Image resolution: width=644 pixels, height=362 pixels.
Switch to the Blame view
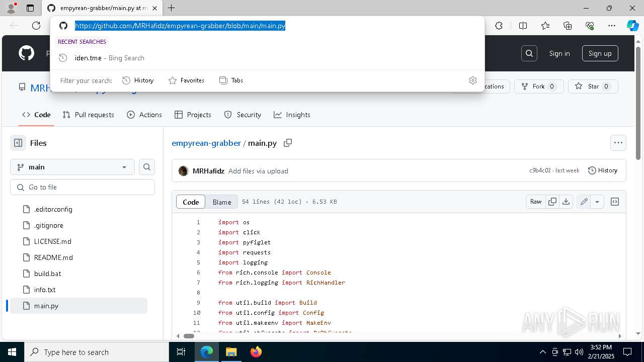point(222,202)
